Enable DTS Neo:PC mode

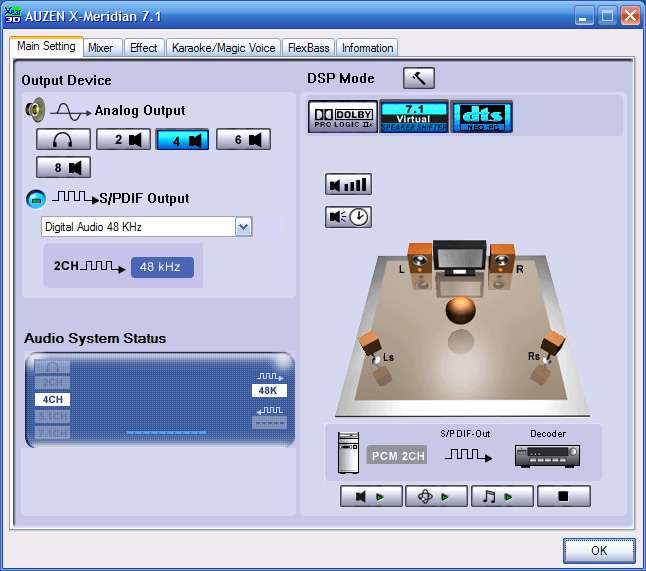click(482, 117)
